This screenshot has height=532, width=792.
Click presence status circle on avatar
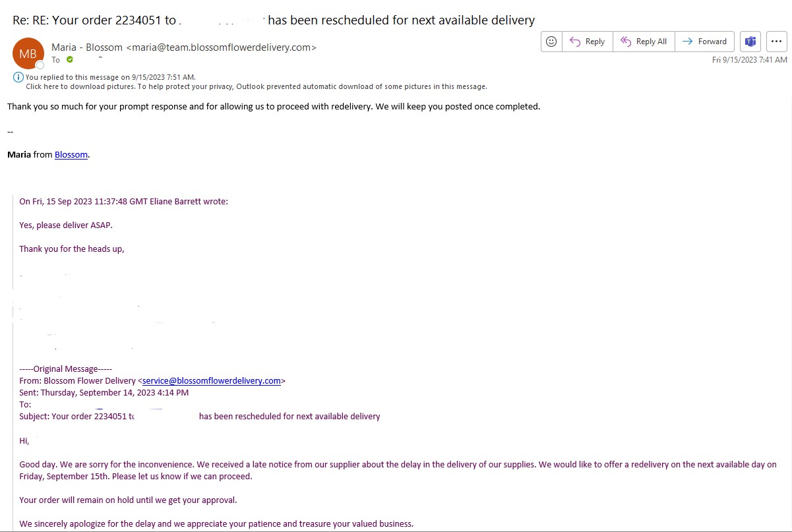click(40, 65)
